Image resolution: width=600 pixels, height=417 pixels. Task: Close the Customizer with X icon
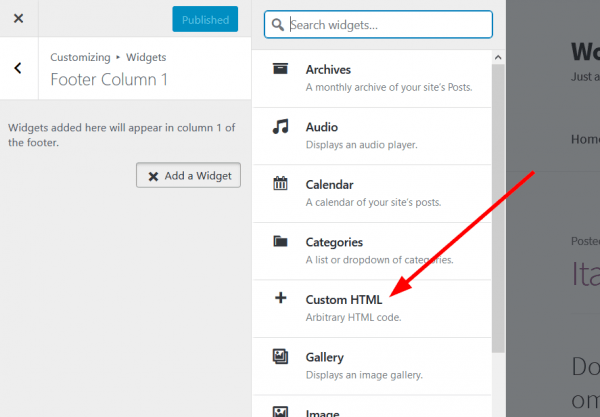click(x=18, y=19)
